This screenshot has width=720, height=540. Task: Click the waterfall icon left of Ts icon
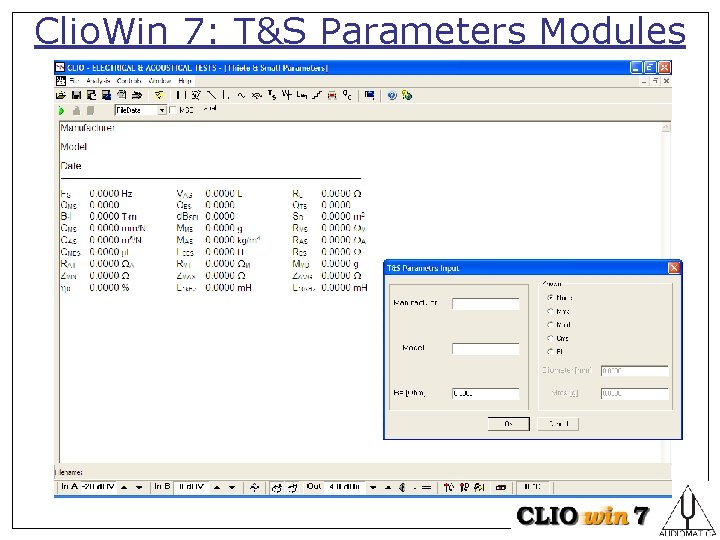257,96
